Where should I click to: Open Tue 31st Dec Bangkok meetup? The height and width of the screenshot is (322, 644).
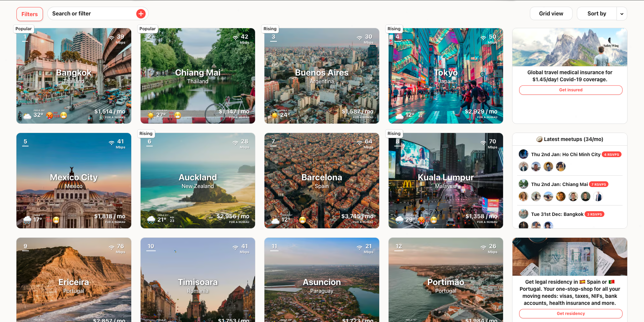557,214
